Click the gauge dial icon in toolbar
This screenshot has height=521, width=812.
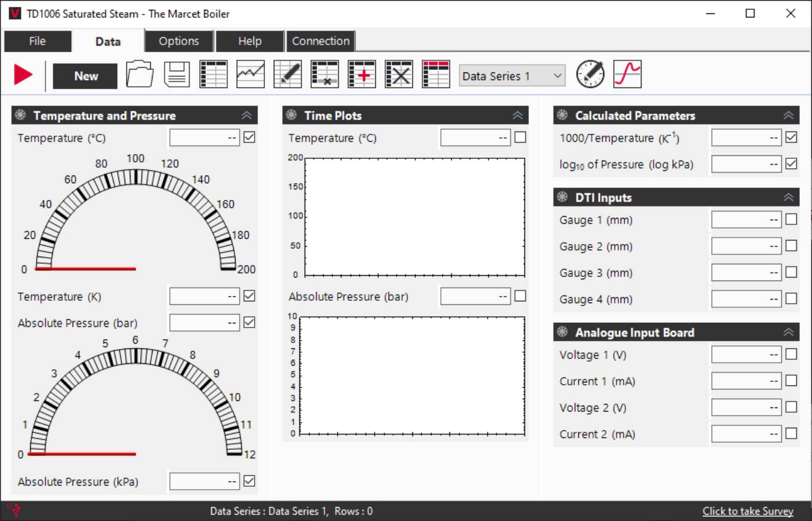(x=590, y=75)
